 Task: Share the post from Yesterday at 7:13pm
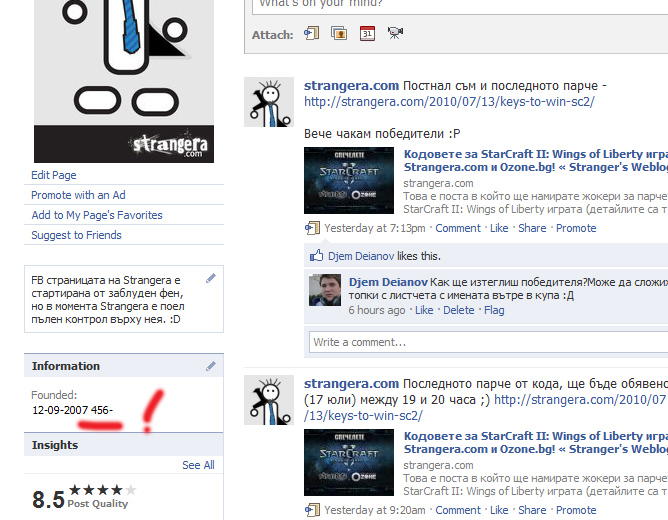(x=532, y=228)
